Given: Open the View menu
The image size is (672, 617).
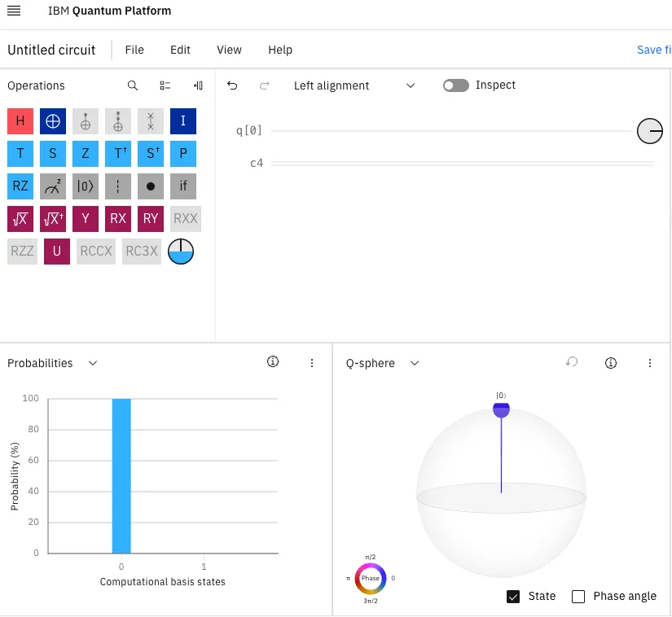Looking at the screenshot, I should (x=229, y=50).
